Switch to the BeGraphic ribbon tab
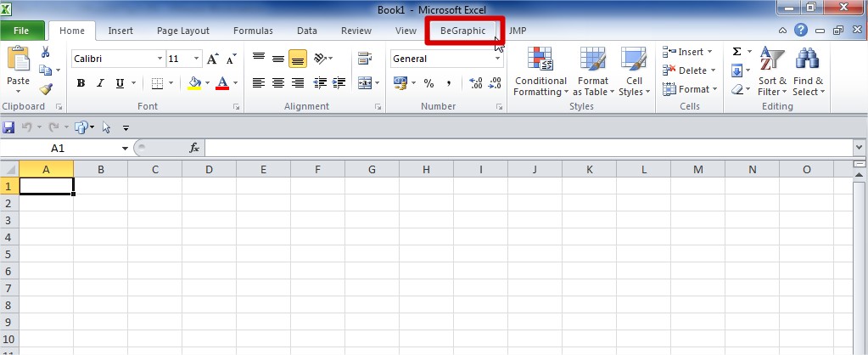868x355 pixels. 462,31
